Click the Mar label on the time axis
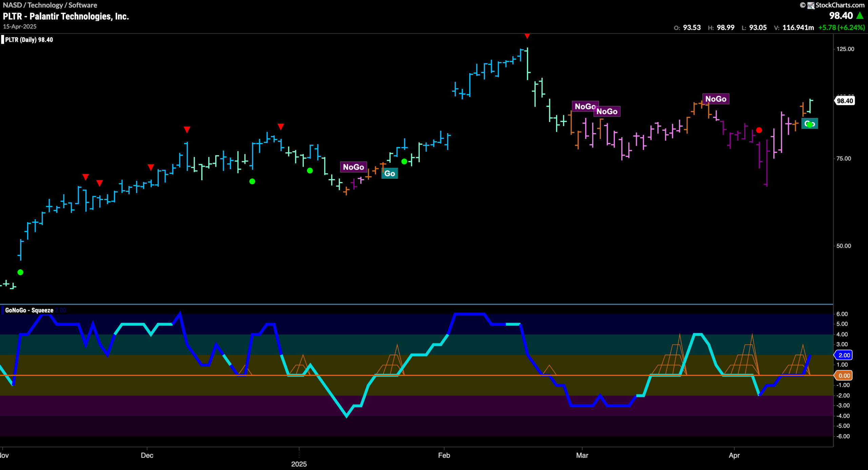Screen dimensions: 868x470 pos(582,455)
